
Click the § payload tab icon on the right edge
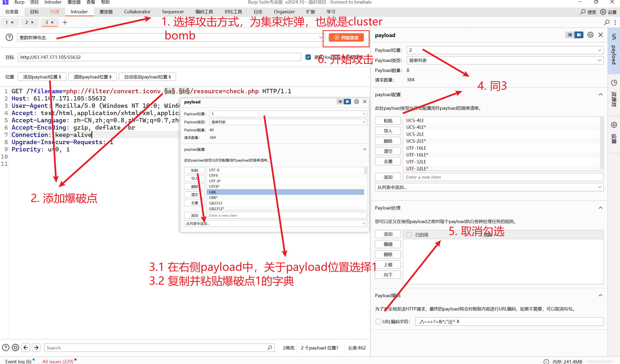click(614, 37)
